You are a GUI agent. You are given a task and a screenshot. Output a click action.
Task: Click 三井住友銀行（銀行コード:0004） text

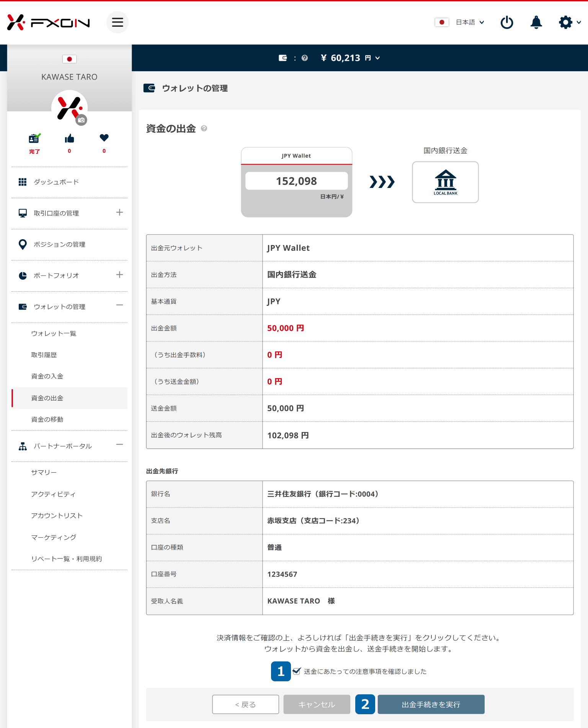pos(323,494)
